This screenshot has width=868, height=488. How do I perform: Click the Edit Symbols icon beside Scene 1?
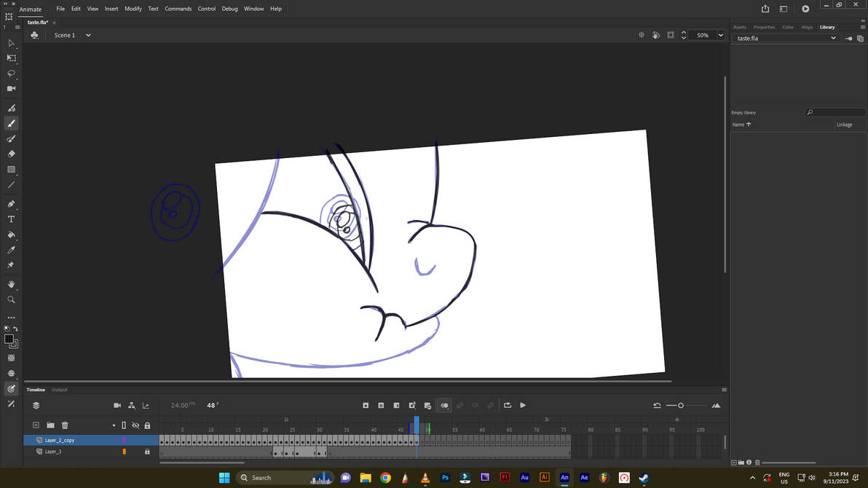pyautogui.click(x=34, y=35)
